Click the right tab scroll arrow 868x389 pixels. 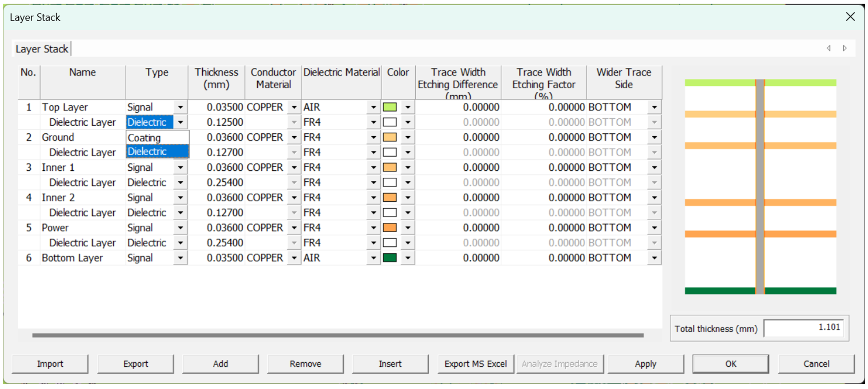[845, 48]
